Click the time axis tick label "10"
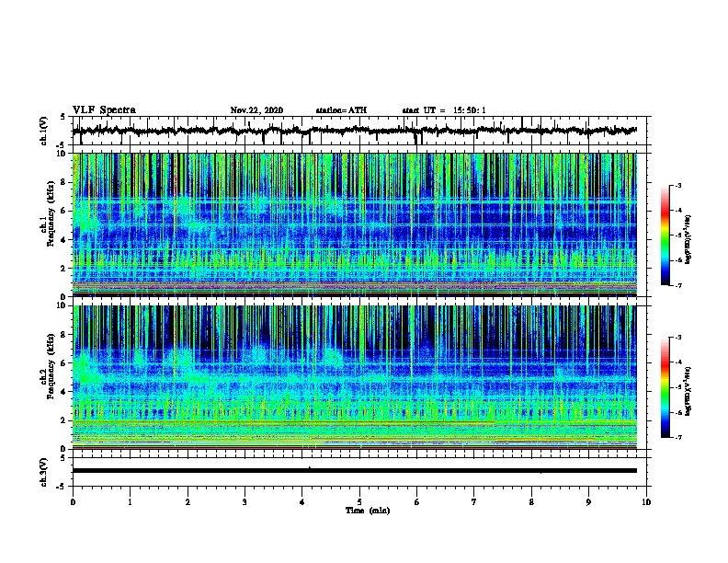The width and height of the screenshot is (728, 563). (x=646, y=502)
